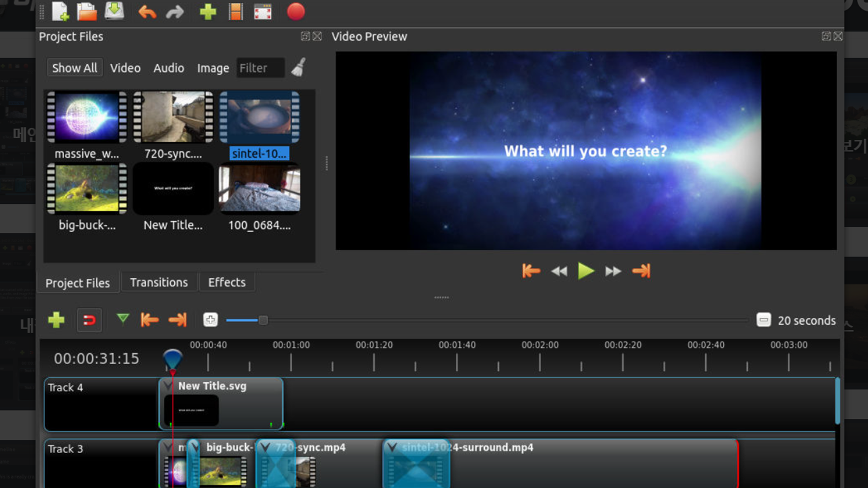Clear the filter with the broom icon

click(x=298, y=68)
